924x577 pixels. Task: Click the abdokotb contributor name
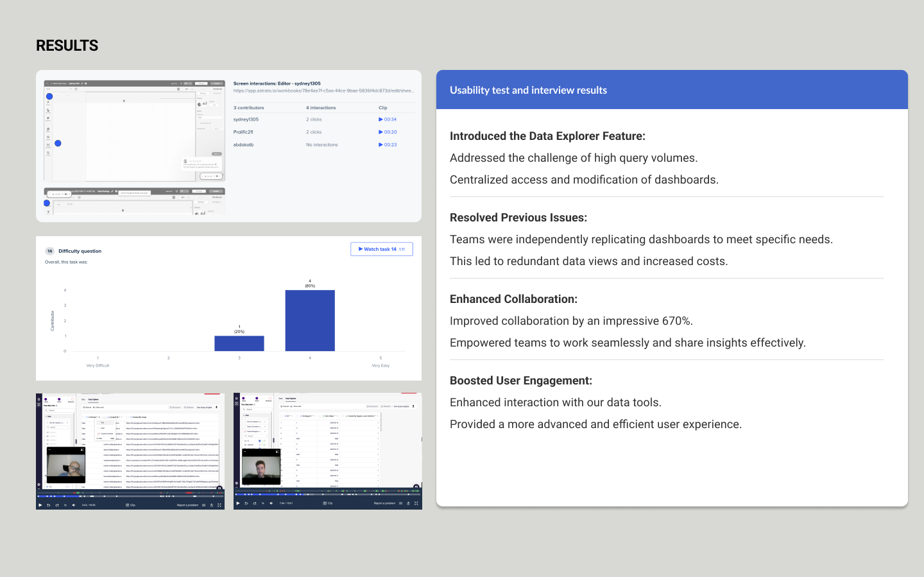243,145
